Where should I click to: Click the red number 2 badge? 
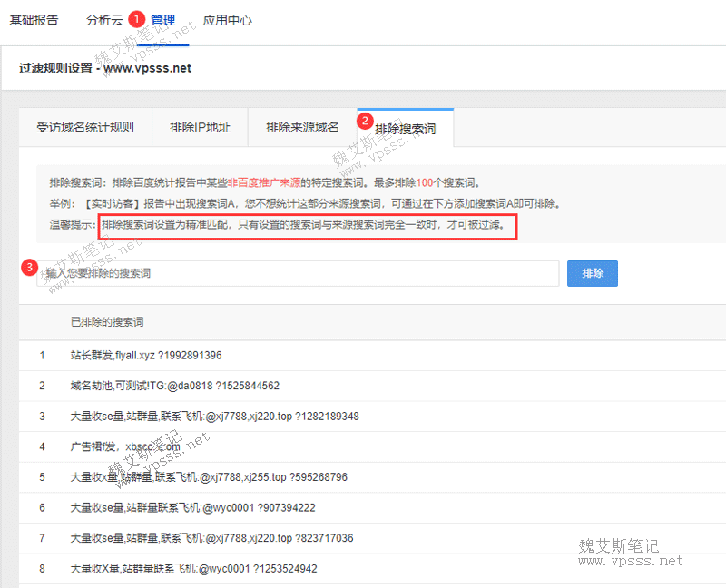tap(365, 120)
